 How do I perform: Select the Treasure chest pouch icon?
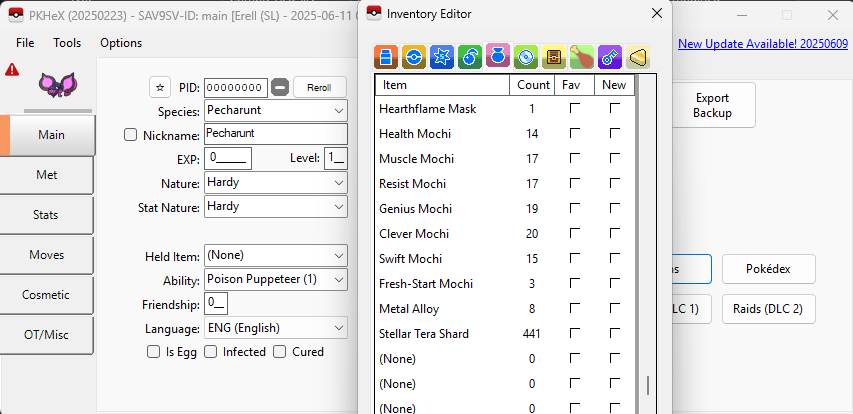coord(554,57)
